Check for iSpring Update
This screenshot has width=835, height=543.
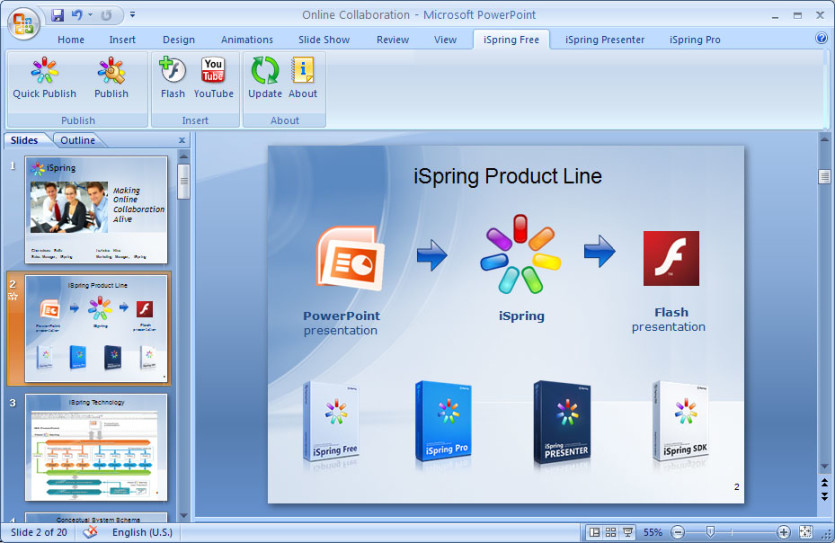click(x=265, y=78)
